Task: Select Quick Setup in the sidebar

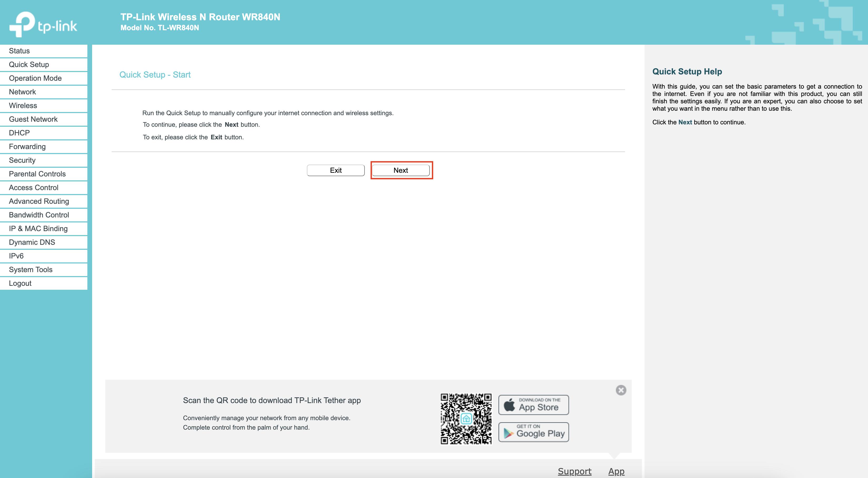Action: (x=44, y=65)
